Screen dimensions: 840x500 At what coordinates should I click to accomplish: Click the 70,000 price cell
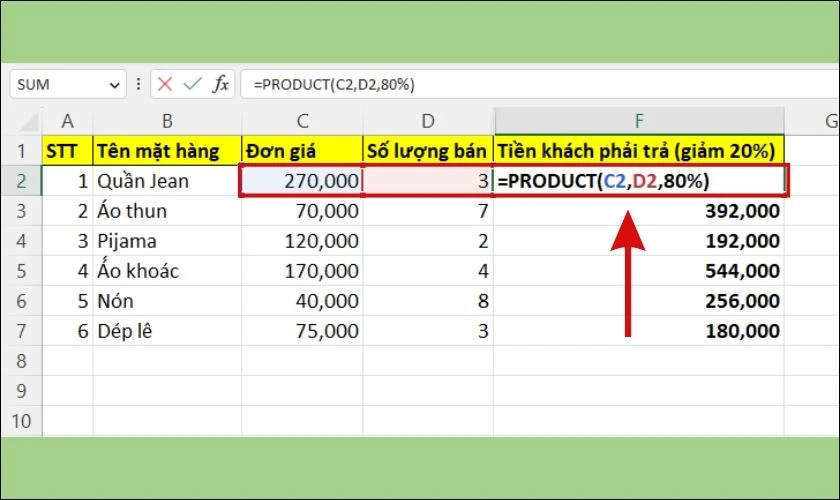click(x=302, y=211)
